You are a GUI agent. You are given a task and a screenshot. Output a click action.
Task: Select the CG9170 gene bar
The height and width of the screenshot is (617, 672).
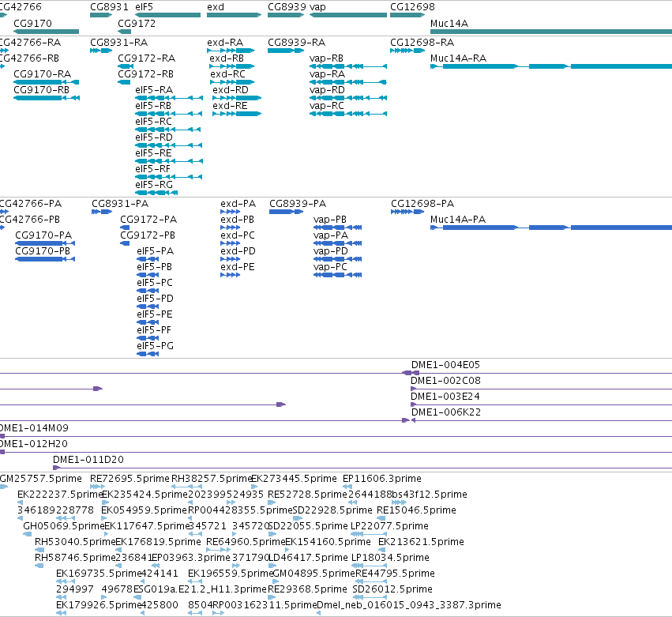(x=47, y=32)
